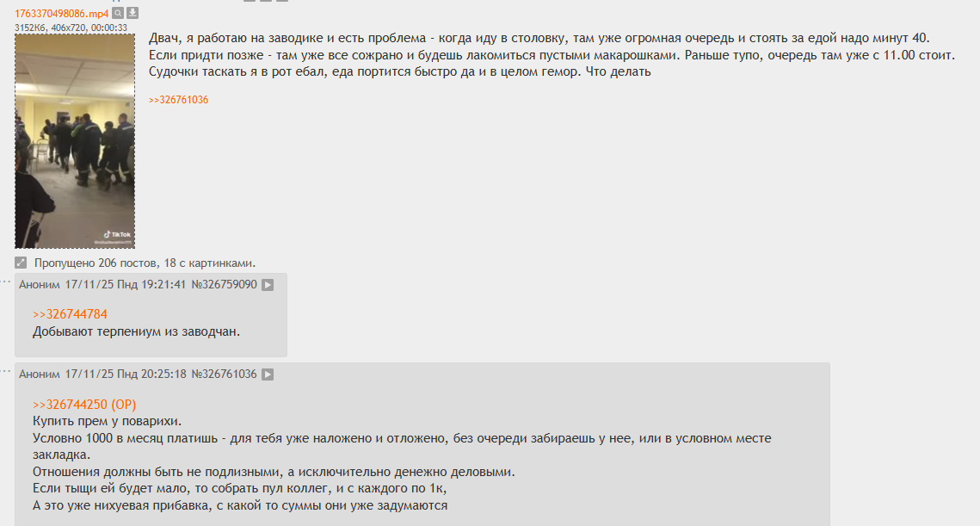
Task: Play the TikTok video thumbnail
Action: (x=75, y=141)
